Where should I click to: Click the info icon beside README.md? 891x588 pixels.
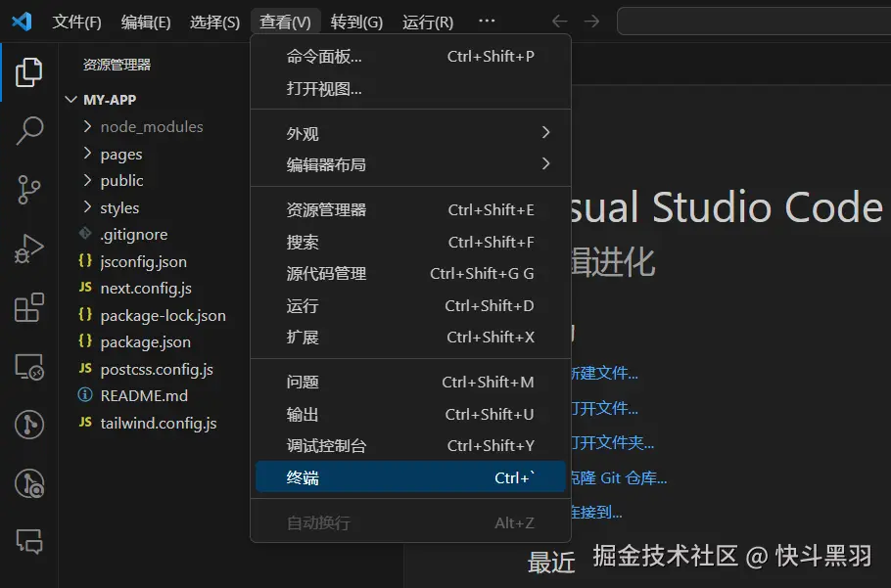[x=85, y=394]
